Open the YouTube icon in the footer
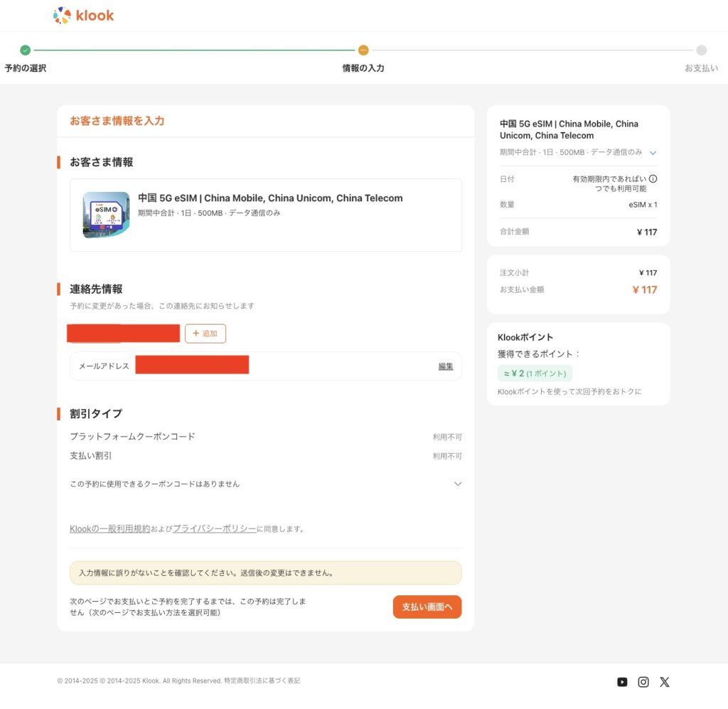Viewport: 728px width, 709px height. coord(622,682)
